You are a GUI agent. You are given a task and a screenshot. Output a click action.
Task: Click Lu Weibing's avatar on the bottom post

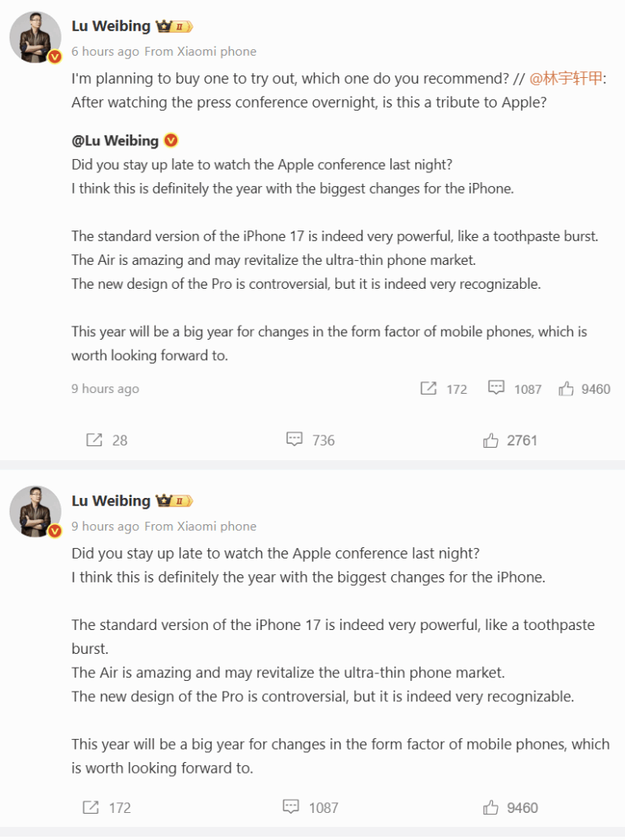tap(35, 512)
